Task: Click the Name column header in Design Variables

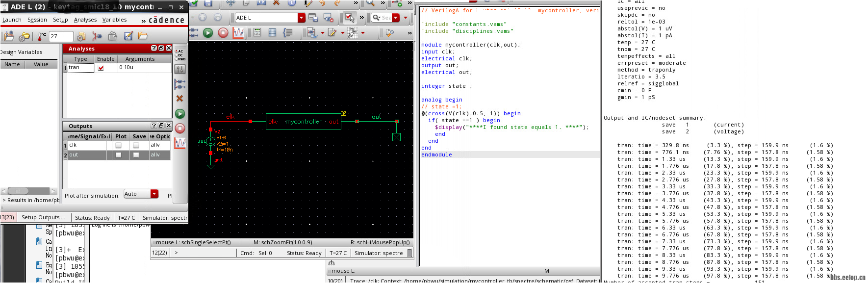Action: (12, 64)
